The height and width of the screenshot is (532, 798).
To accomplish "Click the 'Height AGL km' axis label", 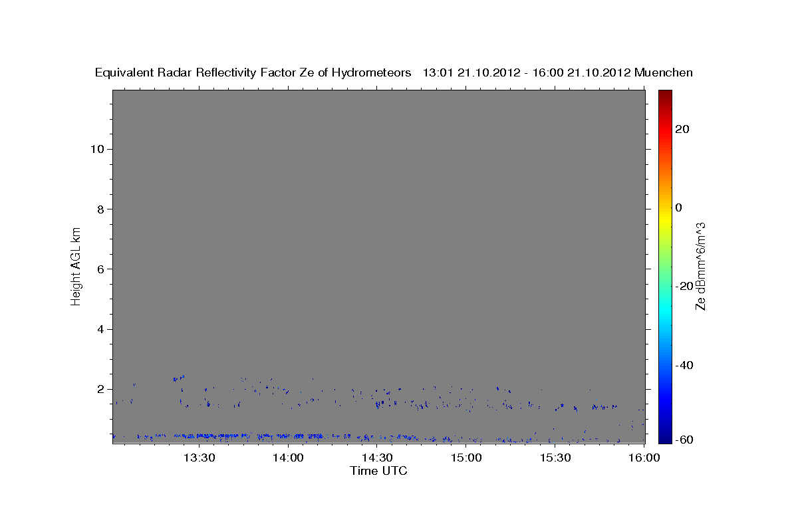I will click(x=76, y=266).
